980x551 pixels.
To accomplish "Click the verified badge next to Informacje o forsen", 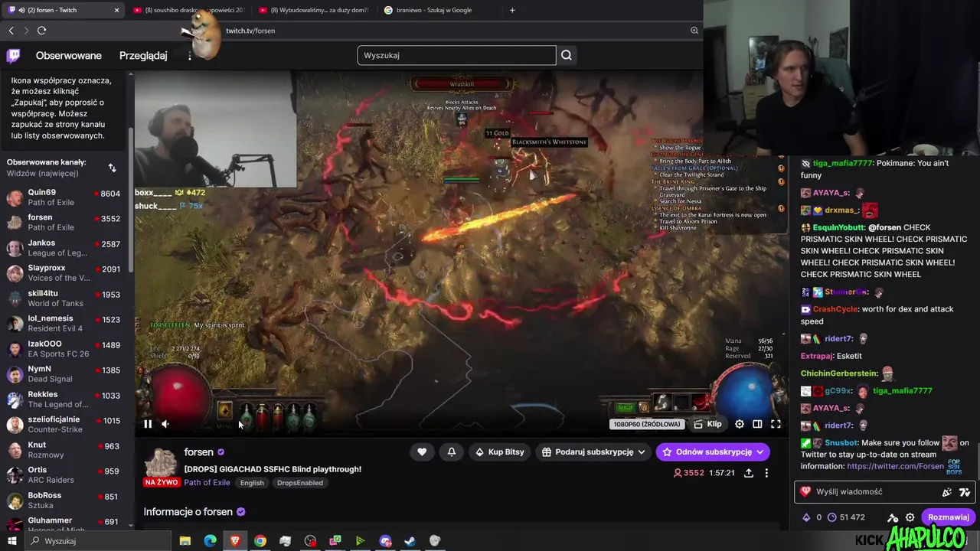I will [240, 512].
